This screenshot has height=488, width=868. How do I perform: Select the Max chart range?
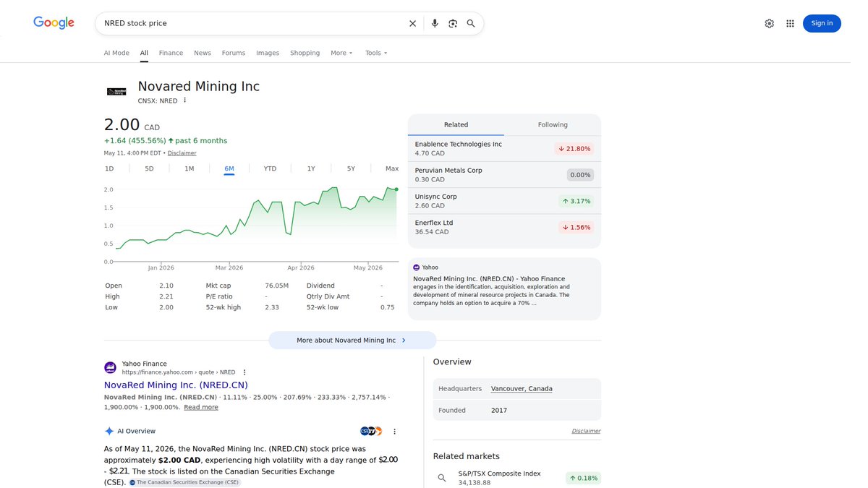[392, 168]
